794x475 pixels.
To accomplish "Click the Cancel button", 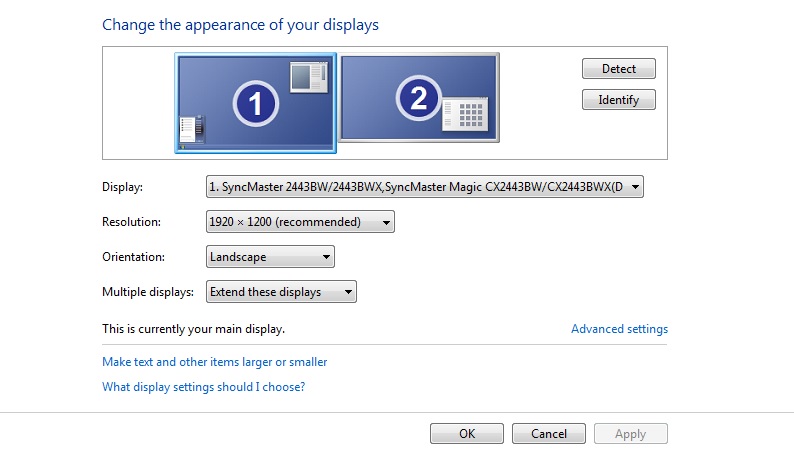I will [549, 433].
